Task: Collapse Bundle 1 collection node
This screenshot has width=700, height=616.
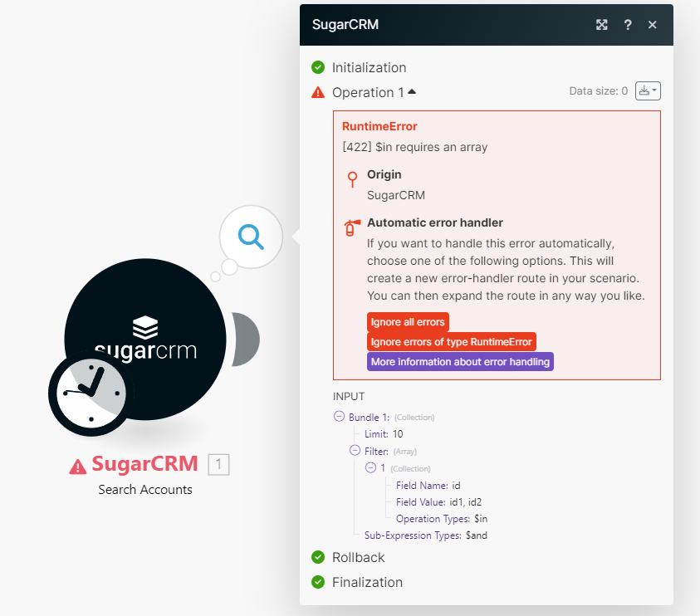Action: tap(340, 417)
